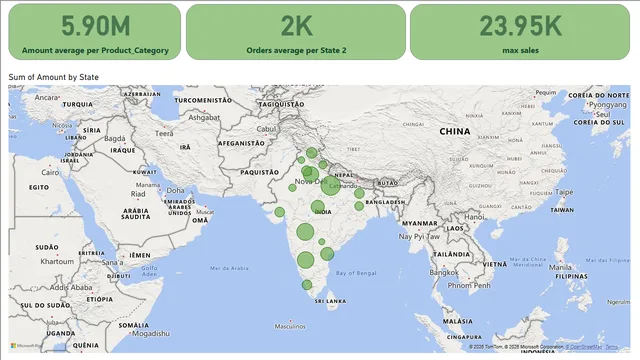Click the SOMÁLIA country label

pyautogui.click(x=134, y=325)
